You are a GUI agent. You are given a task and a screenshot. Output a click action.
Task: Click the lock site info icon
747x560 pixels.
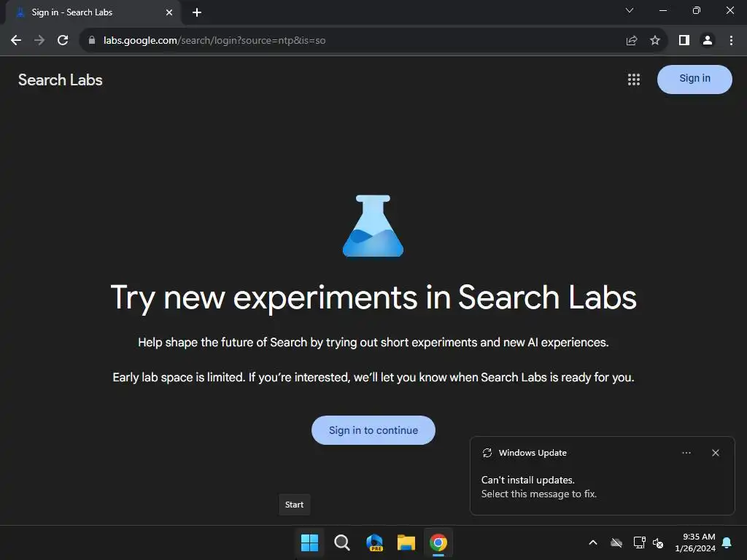tap(92, 41)
